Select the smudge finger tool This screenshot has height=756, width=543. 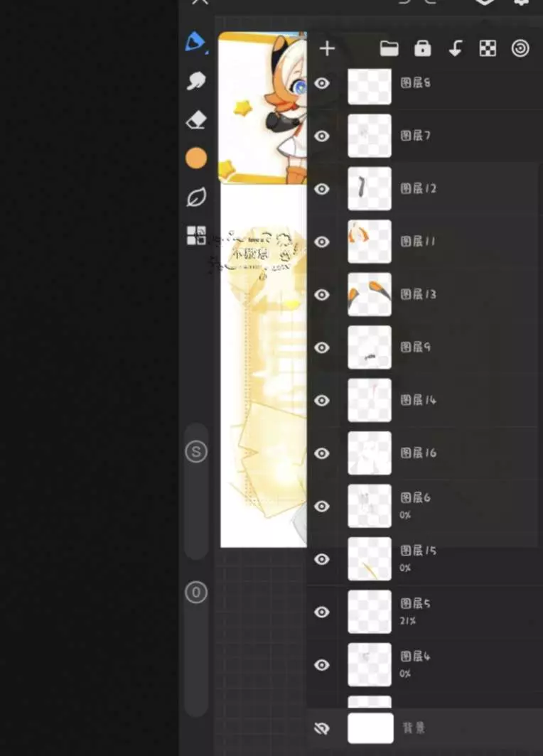click(195, 81)
